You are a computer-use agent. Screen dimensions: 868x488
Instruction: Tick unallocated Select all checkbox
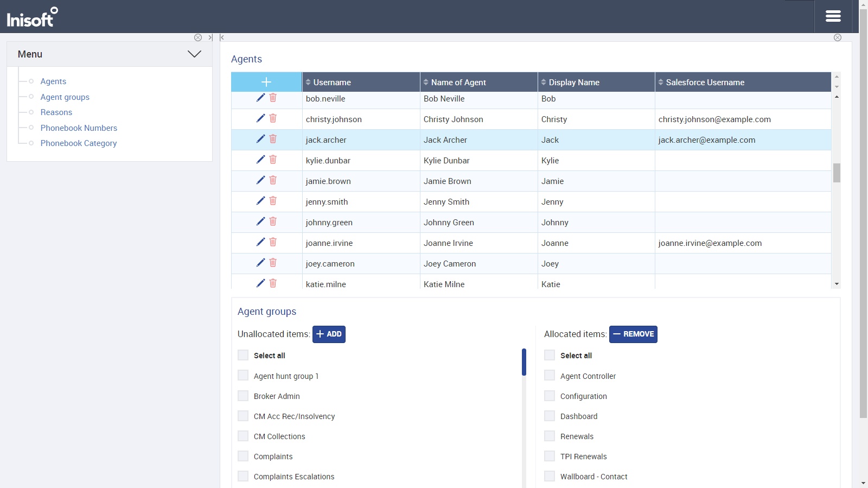(243, 355)
